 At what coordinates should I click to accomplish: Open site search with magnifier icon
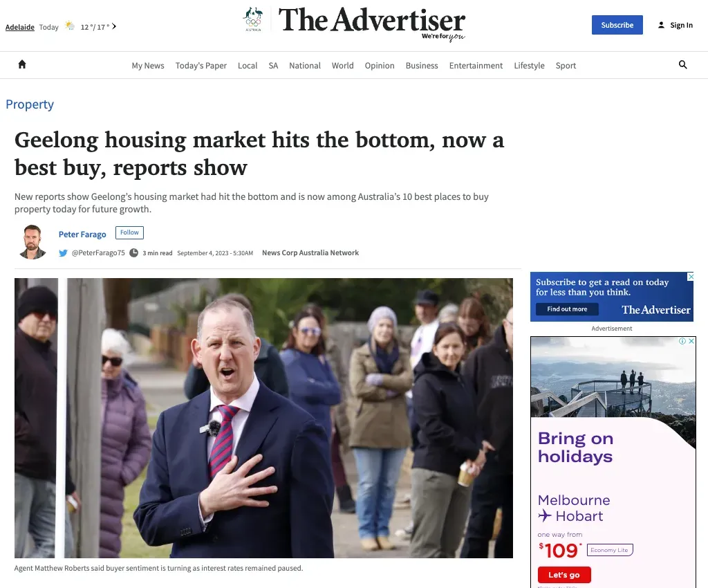pyautogui.click(x=682, y=64)
